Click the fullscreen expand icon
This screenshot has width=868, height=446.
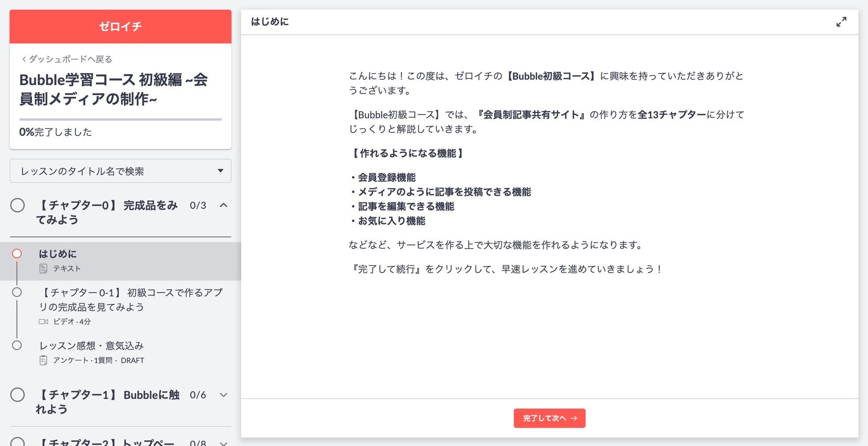click(x=841, y=22)
